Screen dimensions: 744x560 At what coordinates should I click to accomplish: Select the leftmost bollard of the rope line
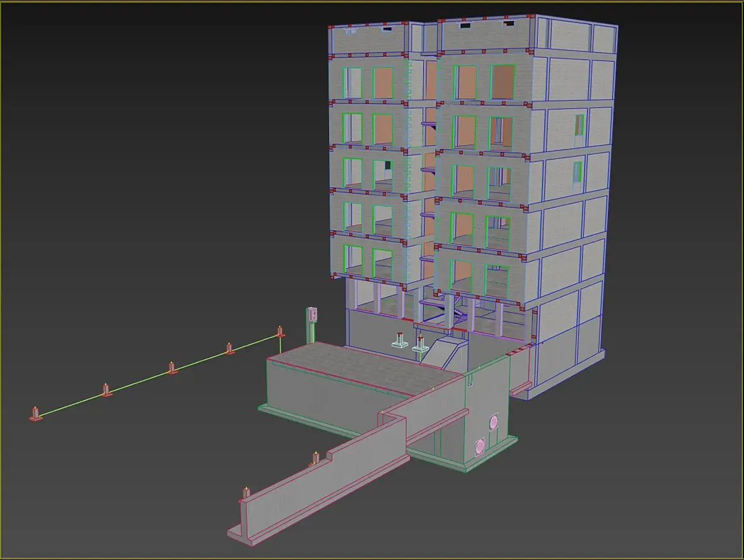pyautogui.click(x=35, y=414)
